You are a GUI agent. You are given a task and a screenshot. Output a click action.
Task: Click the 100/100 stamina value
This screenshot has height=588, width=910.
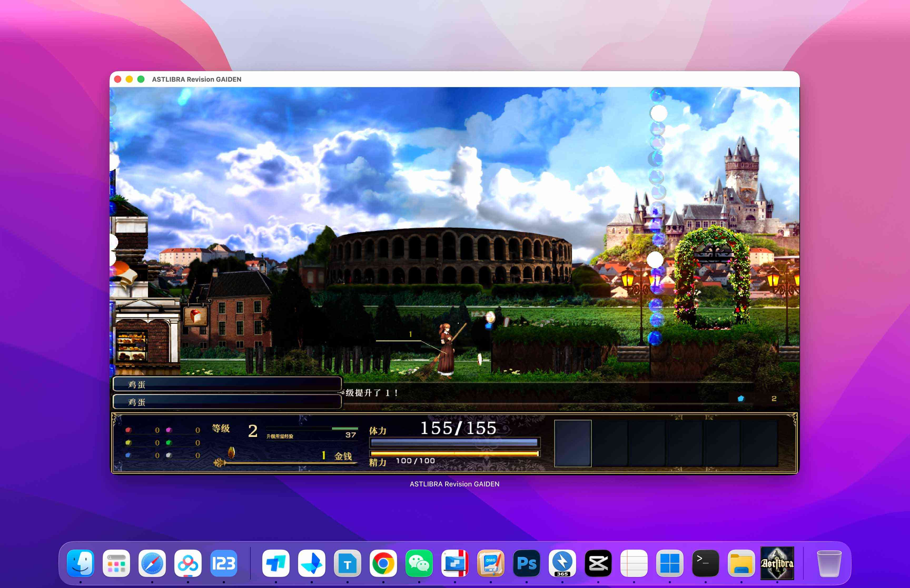click(416, 461)
